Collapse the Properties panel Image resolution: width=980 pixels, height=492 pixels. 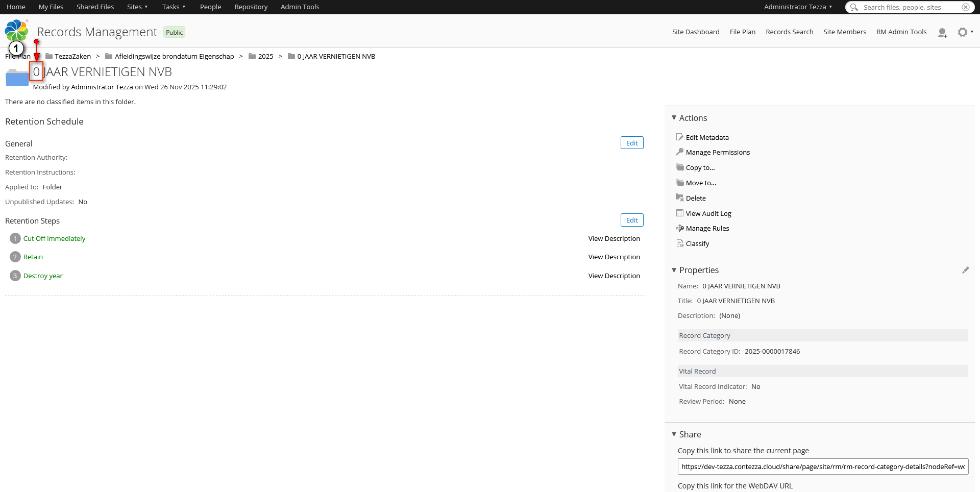point(674,270)
